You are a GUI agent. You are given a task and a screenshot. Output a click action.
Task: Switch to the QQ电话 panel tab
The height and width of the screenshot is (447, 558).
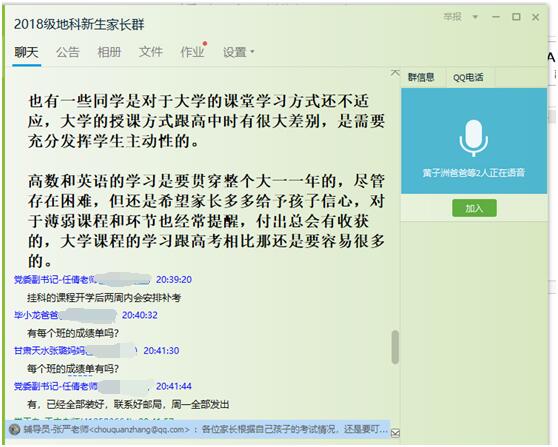(x=468, y=77)
